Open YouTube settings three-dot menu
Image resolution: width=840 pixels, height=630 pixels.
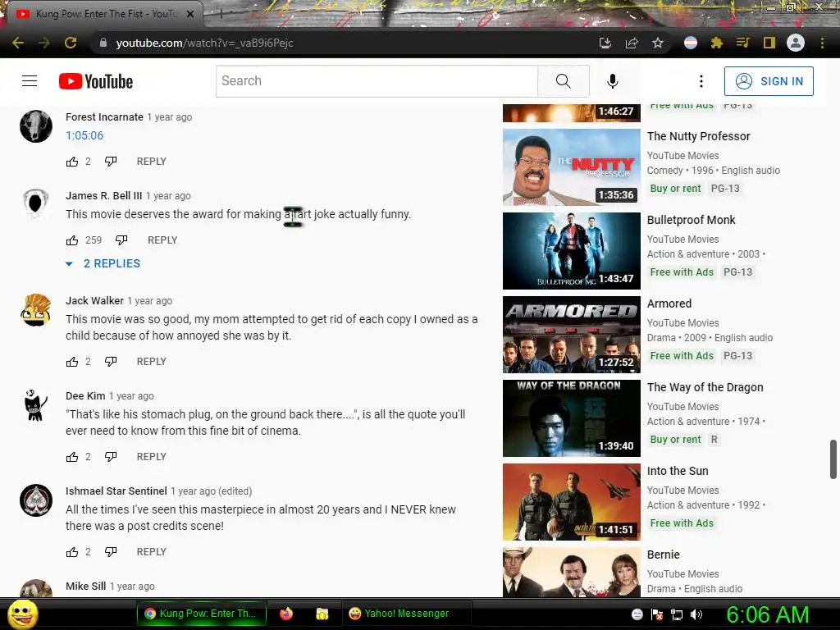pyautogui.click(x=701, y=81)
